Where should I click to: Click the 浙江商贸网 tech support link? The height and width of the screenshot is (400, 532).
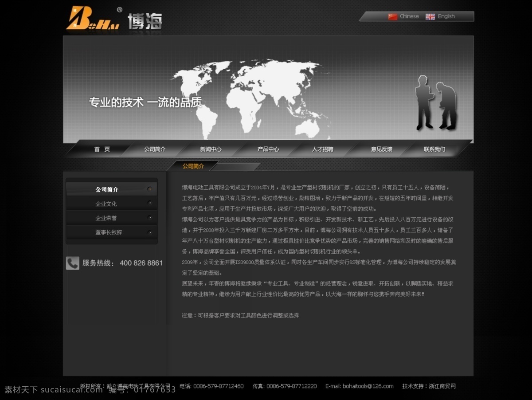pos(442,386)
